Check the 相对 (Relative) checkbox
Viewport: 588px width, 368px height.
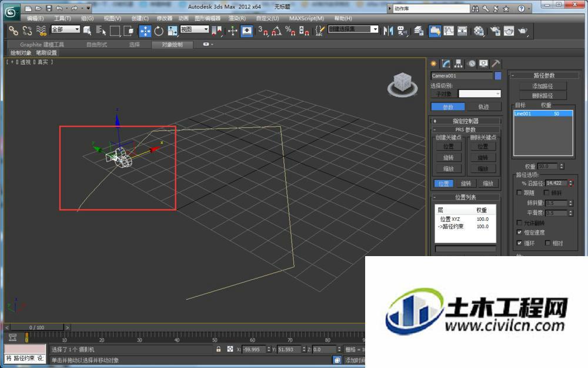pos(547,243)
